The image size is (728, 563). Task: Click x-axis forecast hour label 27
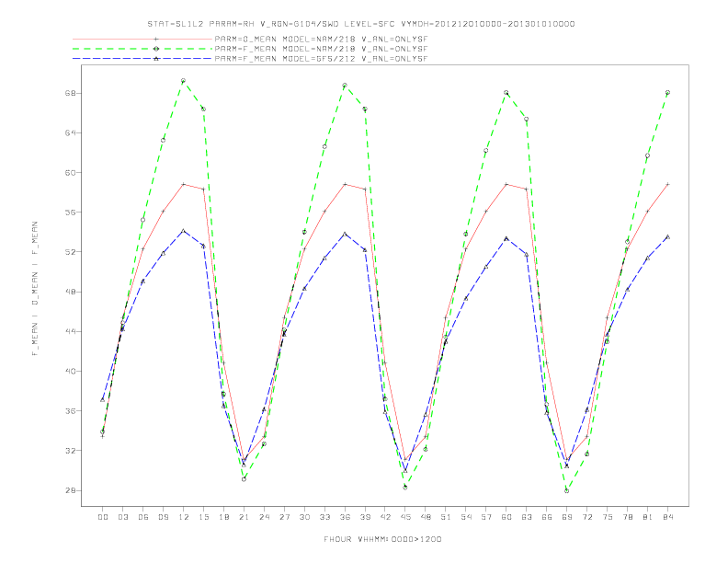point(284,517)
